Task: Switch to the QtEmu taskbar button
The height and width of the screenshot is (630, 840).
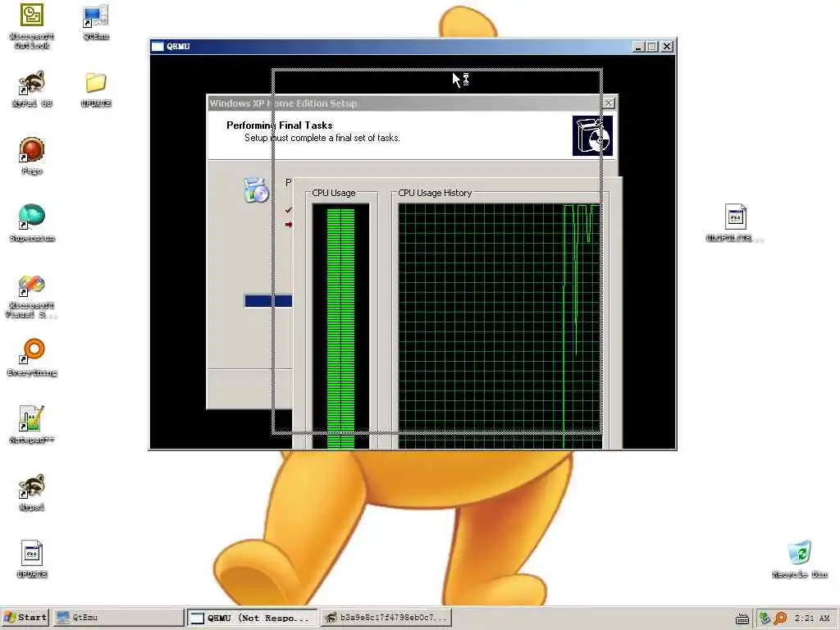Action: [119, 617]
